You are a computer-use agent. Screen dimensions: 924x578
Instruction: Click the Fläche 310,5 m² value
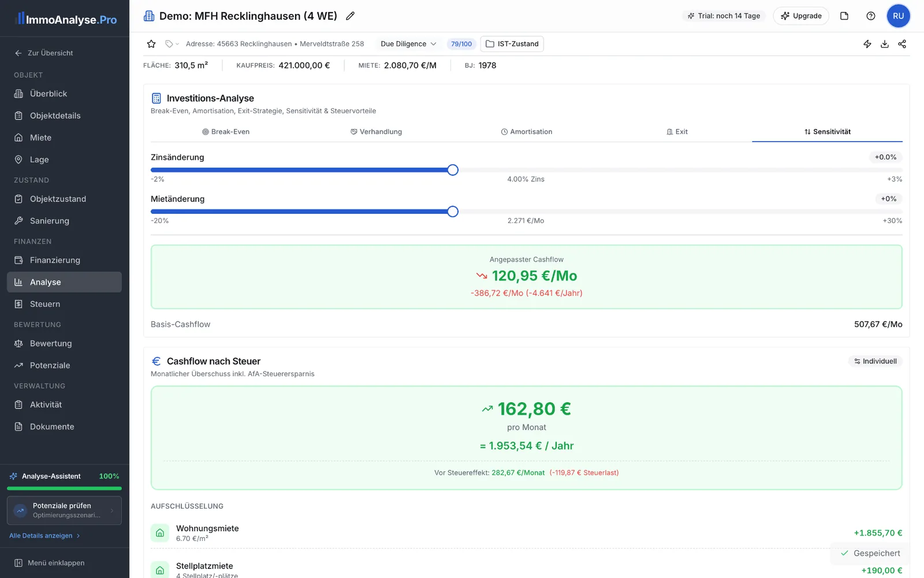(x=191, y=65)
